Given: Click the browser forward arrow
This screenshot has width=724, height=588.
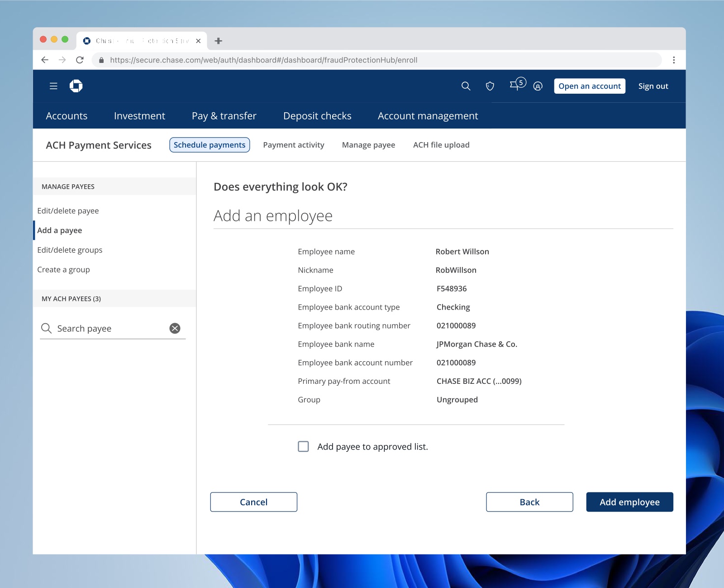Looking at the screenshot, I should click(x=62, y=60).
